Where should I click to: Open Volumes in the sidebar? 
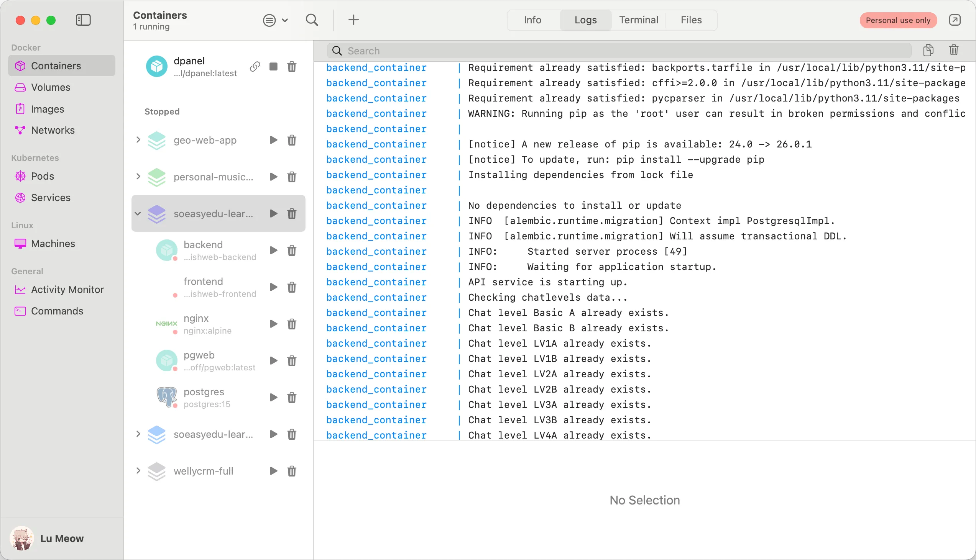(x=62, y=87)
